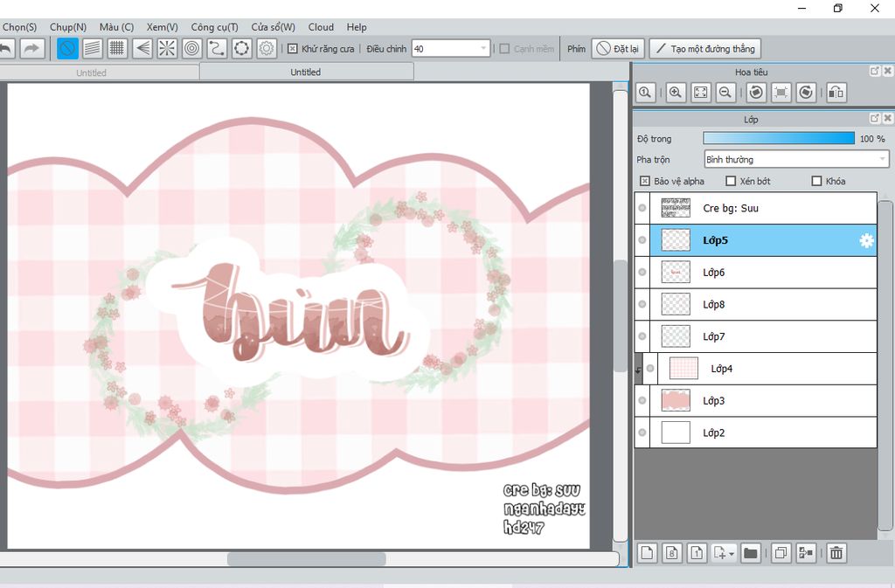Image resolution: width=895 pixels, height=588 pixels.
Task: Select the parallel lines snap guide
Action: 92,49
